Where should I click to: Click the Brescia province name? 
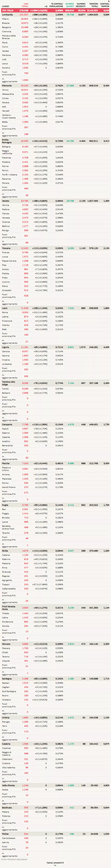(6, 23)
